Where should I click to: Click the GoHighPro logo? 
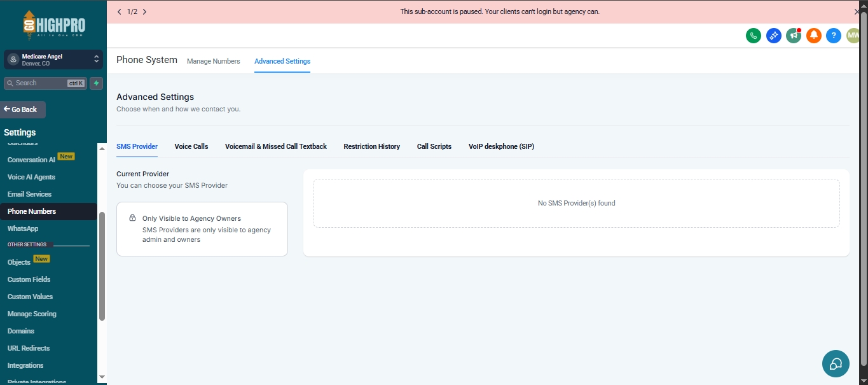coord(53,25)
